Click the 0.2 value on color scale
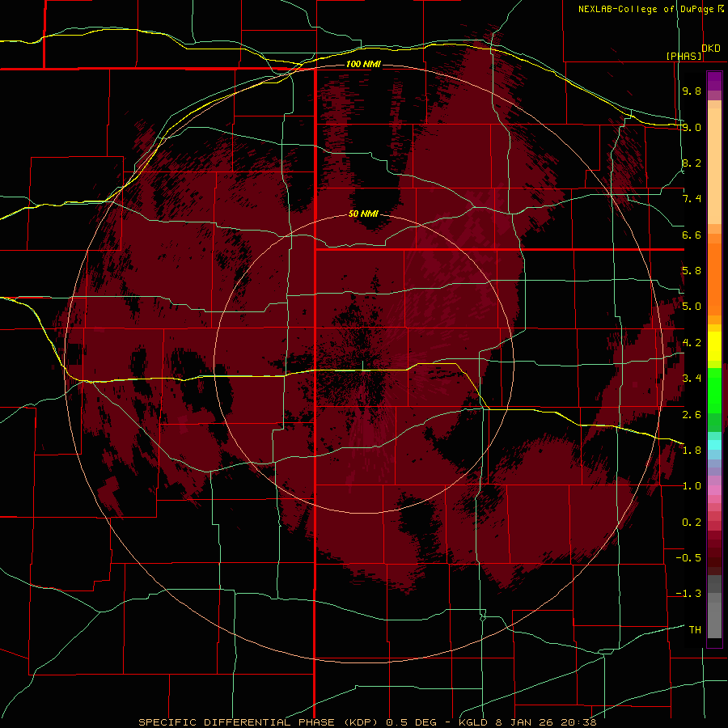Image resolution: width=728 pixels, height=728 pixels. (x=692, y=523)
